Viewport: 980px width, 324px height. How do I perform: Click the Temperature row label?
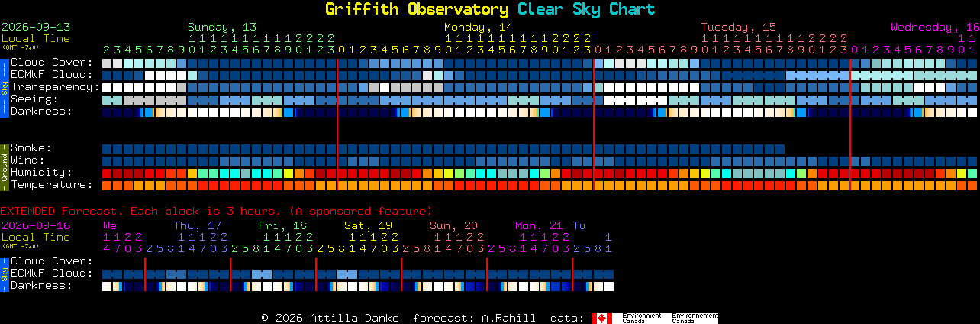click(52, 185)
